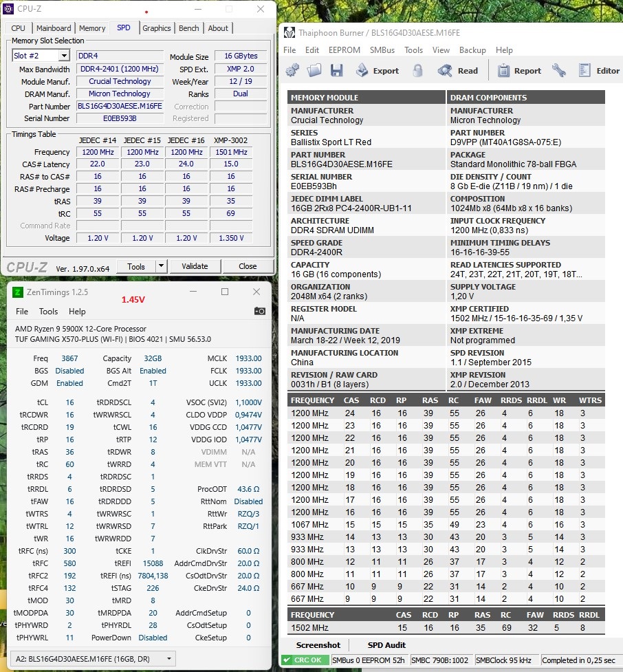623x672 pixels.
Task: Click the Validate button
Action: pos(195,266)
